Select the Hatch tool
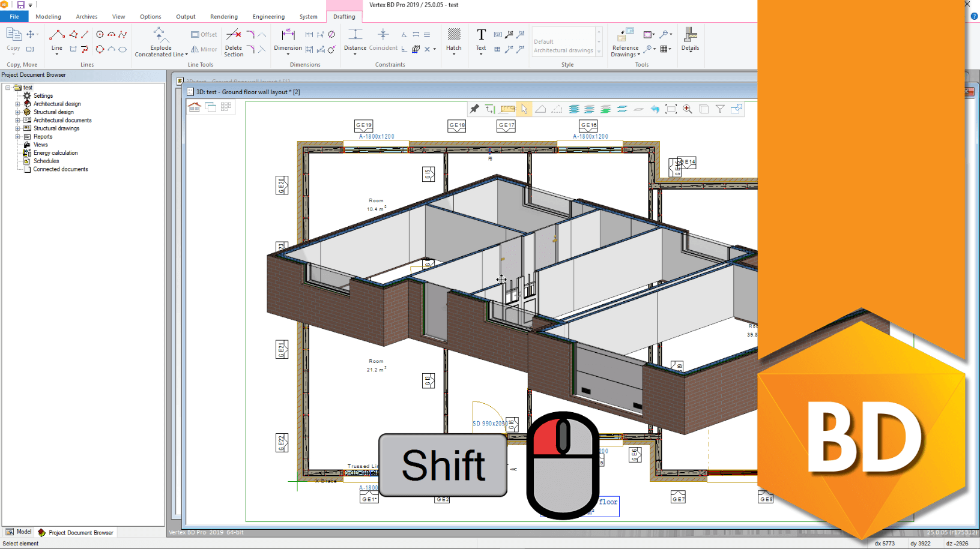980x549 pixels. pyautogui.click(x=454, y=40)
